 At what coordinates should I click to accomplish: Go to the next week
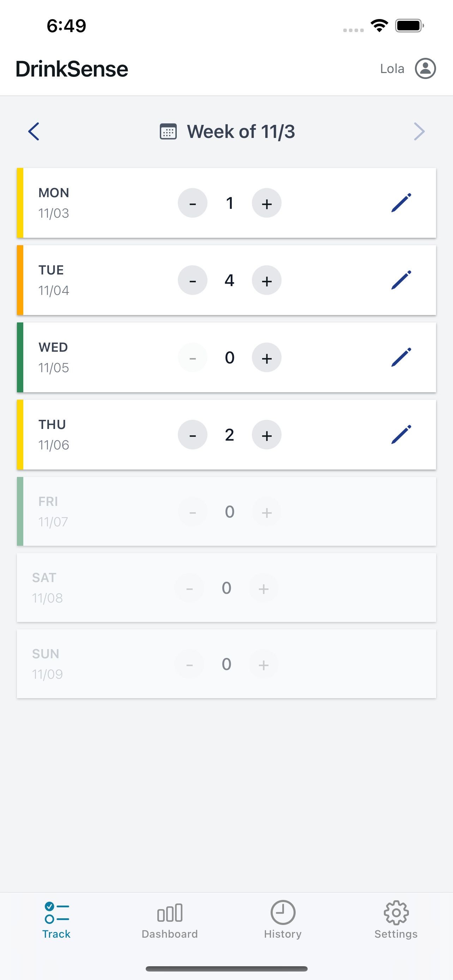coord(419,131)
